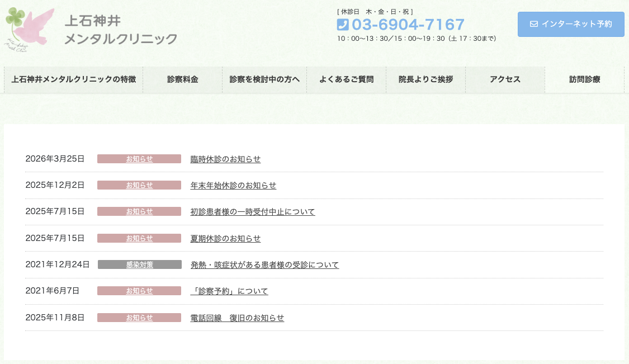Open 発熱・咳症状がある患者様の受診について link
The height and width of the screenshot is (364, 629).
click(264, 265)
